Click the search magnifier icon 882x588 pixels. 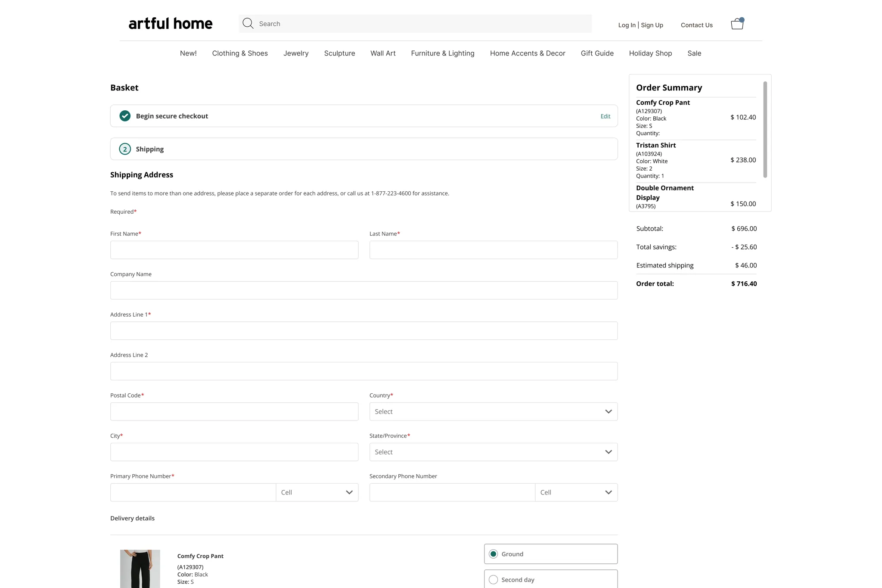tap(248, 24)
